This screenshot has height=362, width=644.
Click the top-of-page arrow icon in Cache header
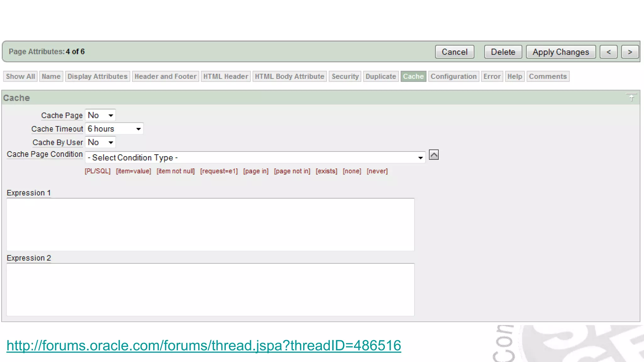tap(631, 97)
